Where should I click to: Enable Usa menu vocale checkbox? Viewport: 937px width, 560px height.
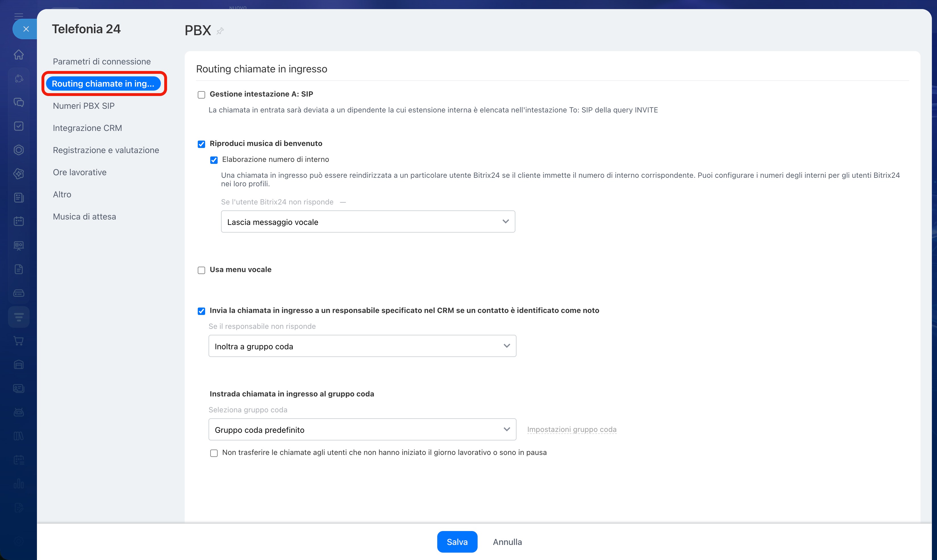point(201,270)
